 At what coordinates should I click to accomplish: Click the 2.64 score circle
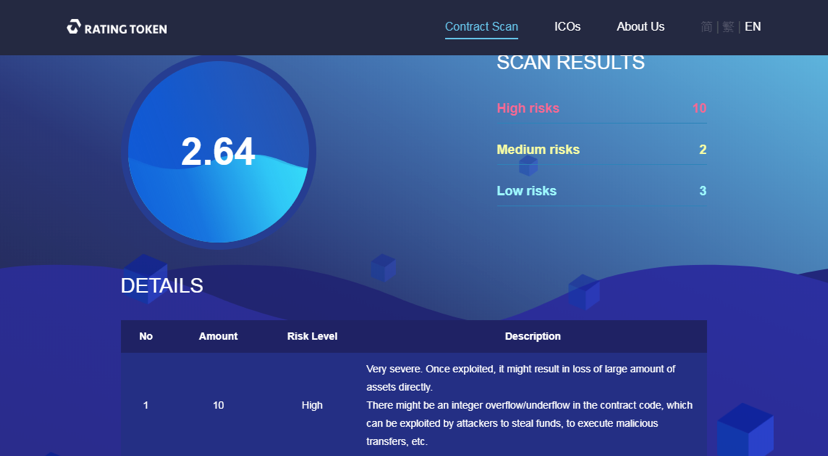coord(218,151)
